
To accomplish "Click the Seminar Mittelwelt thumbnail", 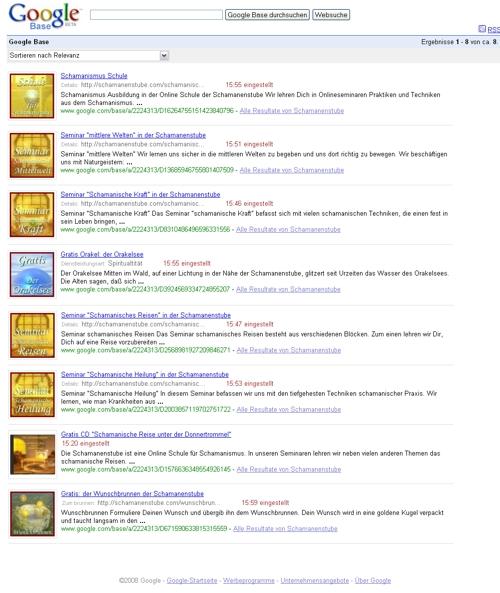I will (x=32, y=155).
